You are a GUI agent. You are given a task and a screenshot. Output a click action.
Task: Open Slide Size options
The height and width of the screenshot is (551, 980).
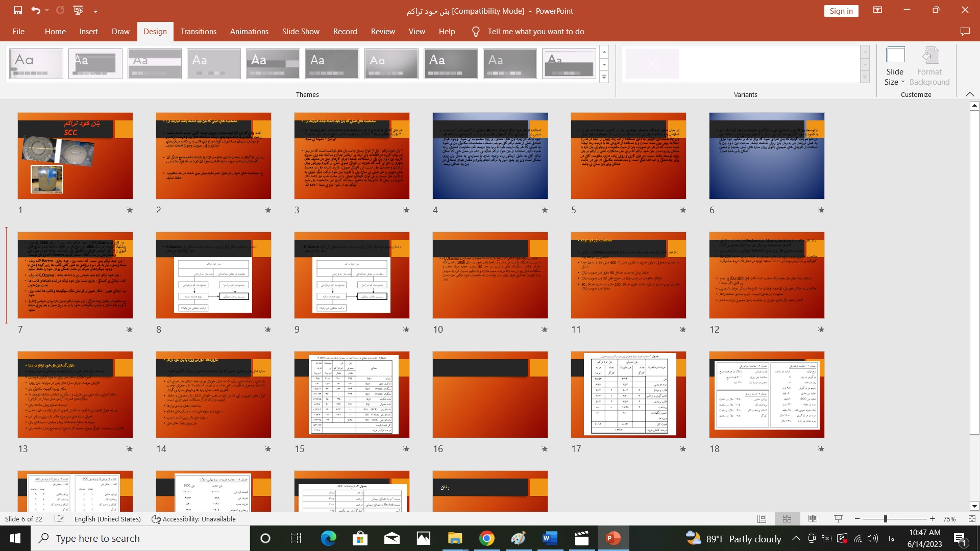pyautogui.click(x=894, y=67)
